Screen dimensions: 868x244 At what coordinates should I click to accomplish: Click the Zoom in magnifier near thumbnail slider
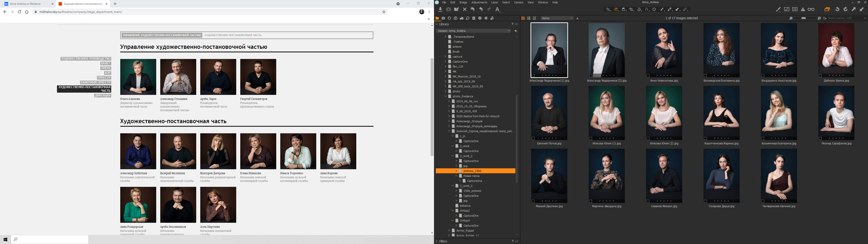tap(819, 18)
